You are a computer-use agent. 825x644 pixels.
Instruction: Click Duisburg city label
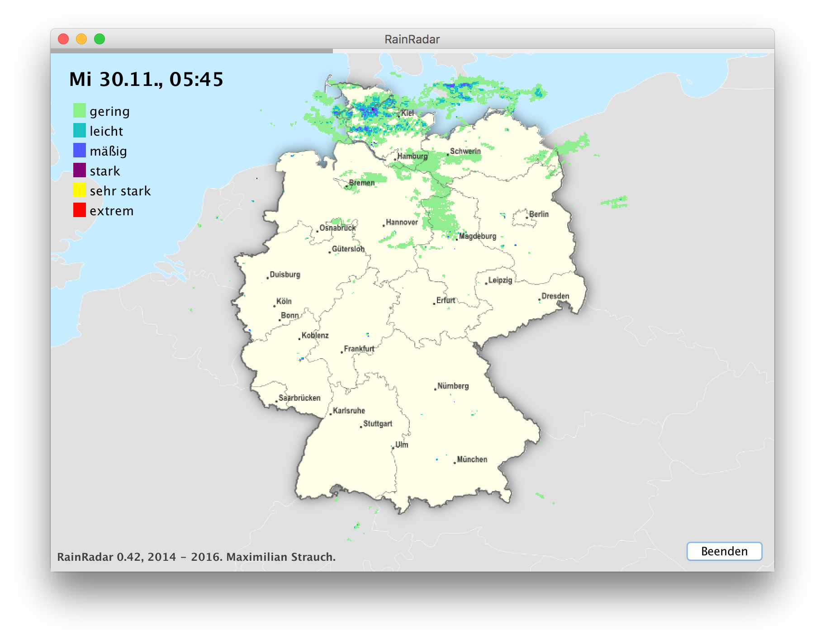[284, 275]
